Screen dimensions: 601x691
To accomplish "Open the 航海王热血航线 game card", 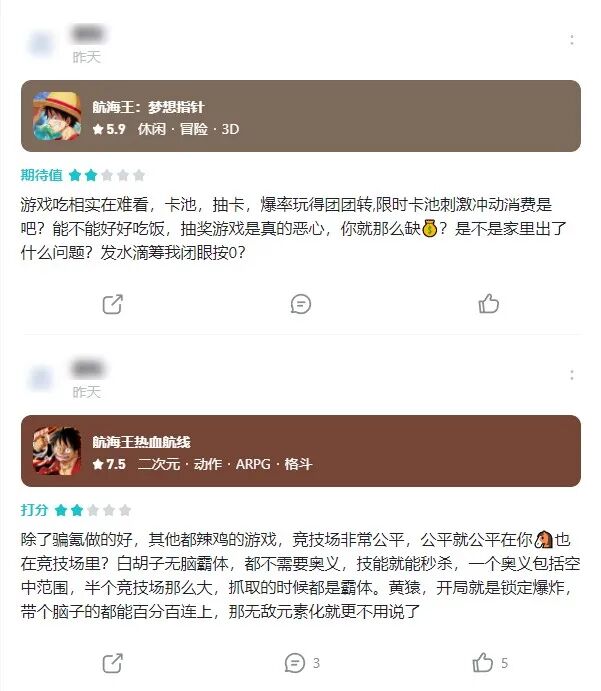I will 301,451.
